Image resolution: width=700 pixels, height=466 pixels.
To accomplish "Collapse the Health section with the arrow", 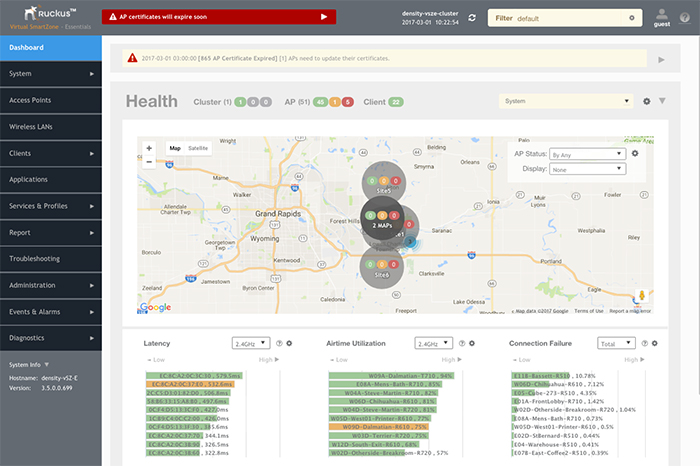I will pos(662,101).
